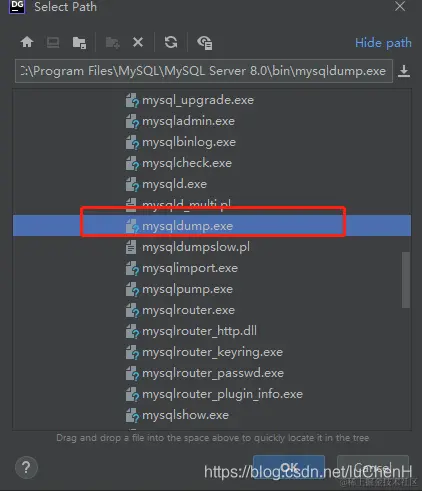Refresh the file tree
Screen dimensions: 422x491
171,42
